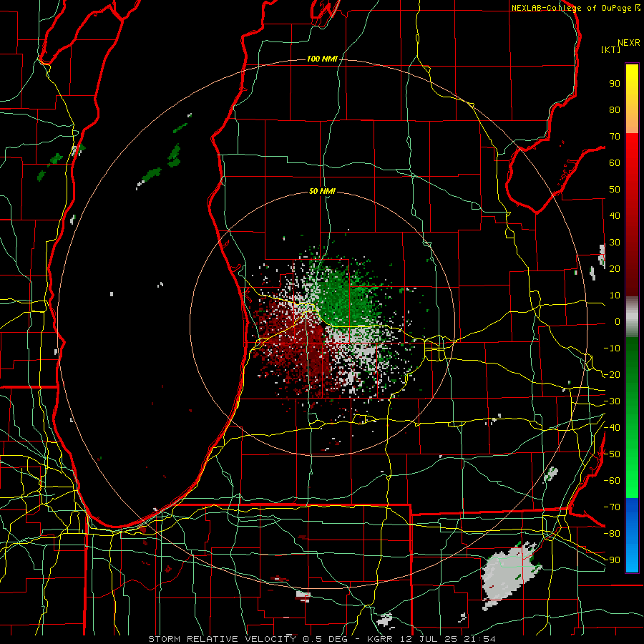This screenshot has width=644, height=644.
Task: Click the [KT] units label
Action: [x=611, y=49]
